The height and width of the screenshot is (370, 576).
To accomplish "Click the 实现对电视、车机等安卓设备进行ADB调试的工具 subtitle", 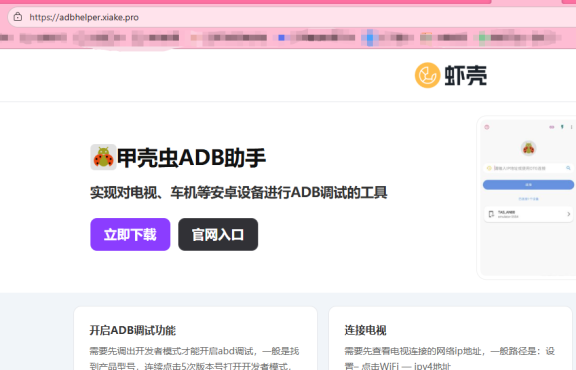I will [x=239, y=193].
